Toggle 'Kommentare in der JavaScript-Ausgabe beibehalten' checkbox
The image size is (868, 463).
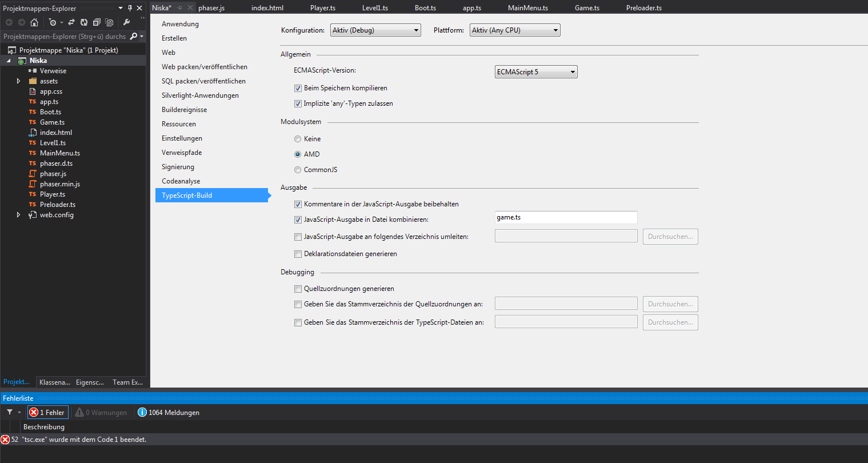tap(298, 204)
